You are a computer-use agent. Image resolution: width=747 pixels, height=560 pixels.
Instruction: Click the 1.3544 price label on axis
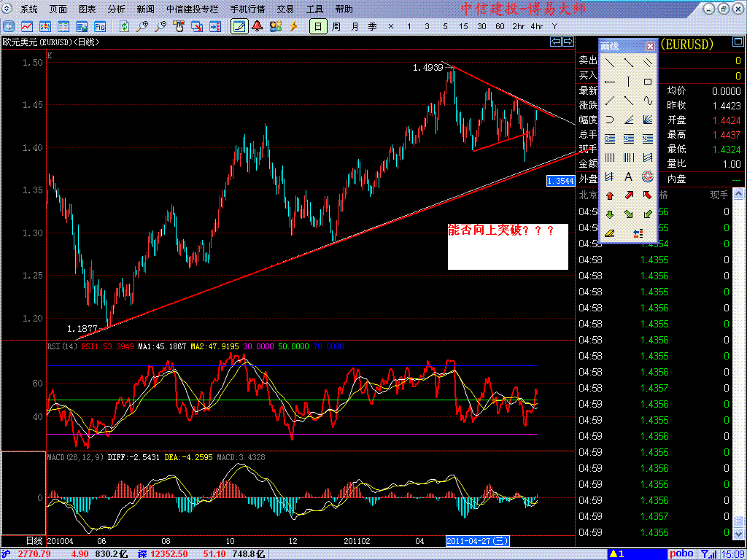coord(560,181)
